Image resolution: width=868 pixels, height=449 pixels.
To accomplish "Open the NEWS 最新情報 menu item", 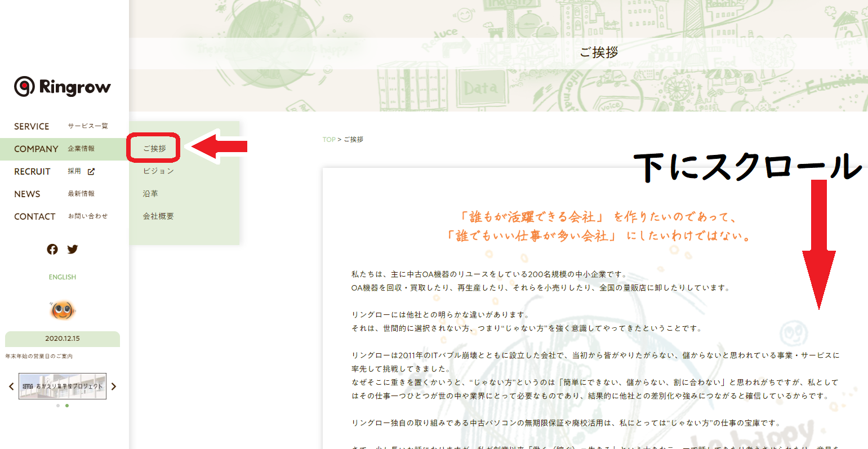I will 27,194.
